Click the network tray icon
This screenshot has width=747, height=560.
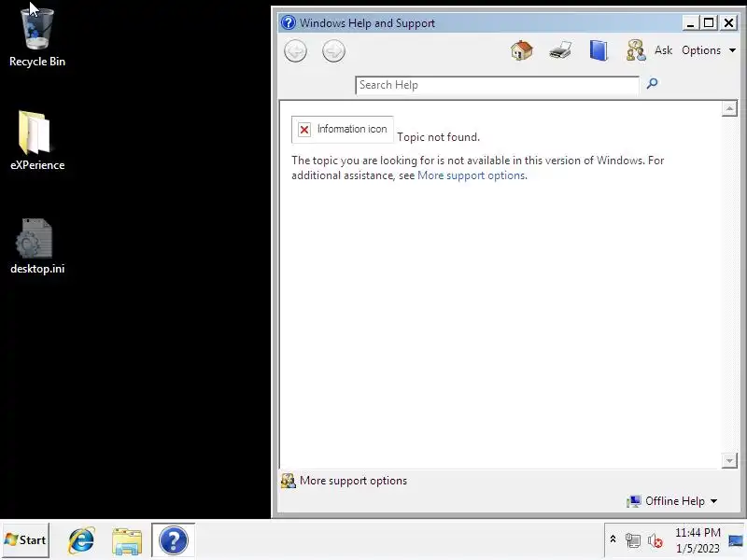pyautogui.click(x=633, y=540)
